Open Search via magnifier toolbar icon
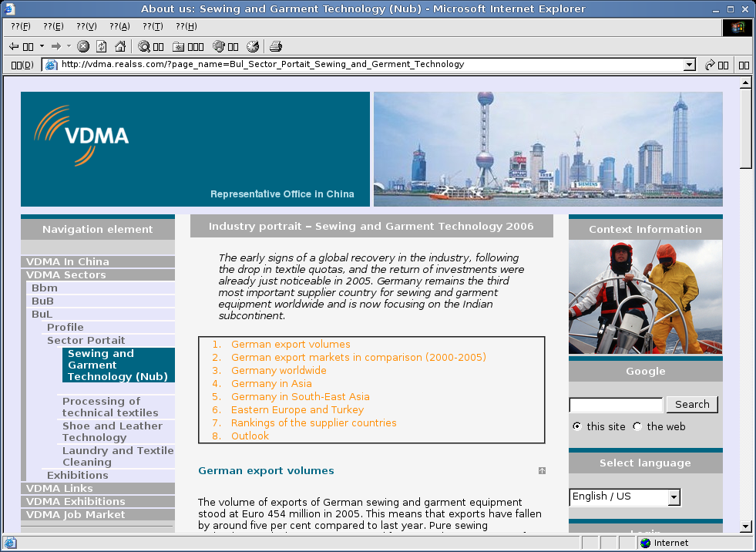This screenshot has height=552, width=756. coord(144,46)
